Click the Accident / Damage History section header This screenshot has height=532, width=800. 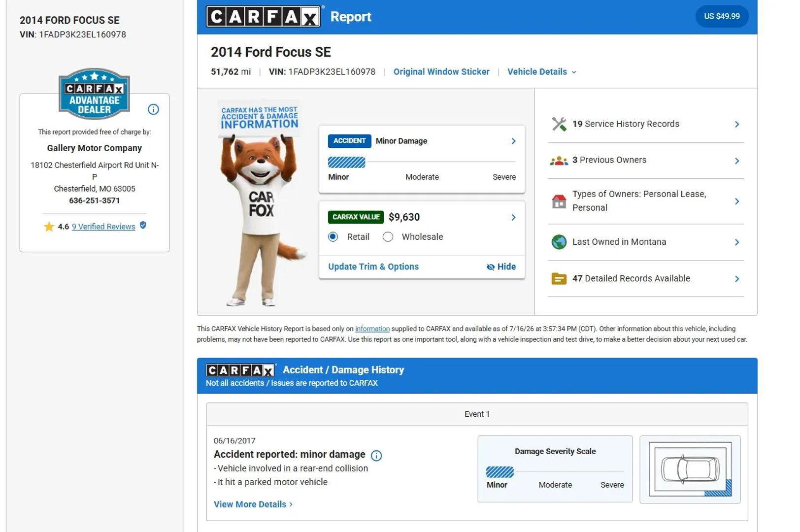pyautogui.click(x=477, y=376)
